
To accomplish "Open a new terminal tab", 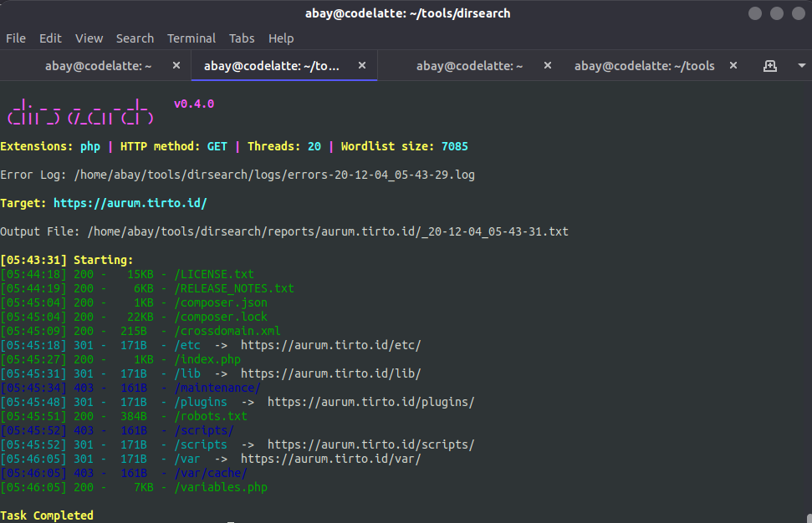I will [769, 64].
